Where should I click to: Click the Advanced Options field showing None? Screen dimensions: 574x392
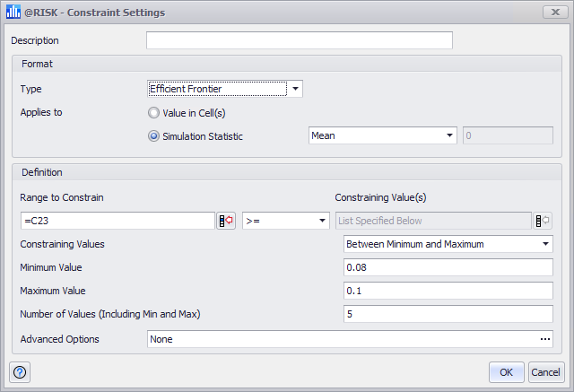coord(341,339)
